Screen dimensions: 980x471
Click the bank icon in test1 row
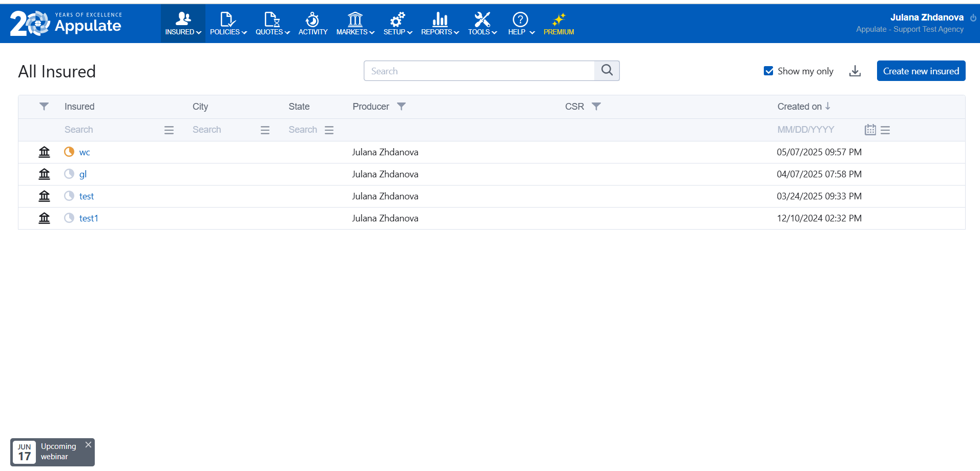[x=45, y=218]
